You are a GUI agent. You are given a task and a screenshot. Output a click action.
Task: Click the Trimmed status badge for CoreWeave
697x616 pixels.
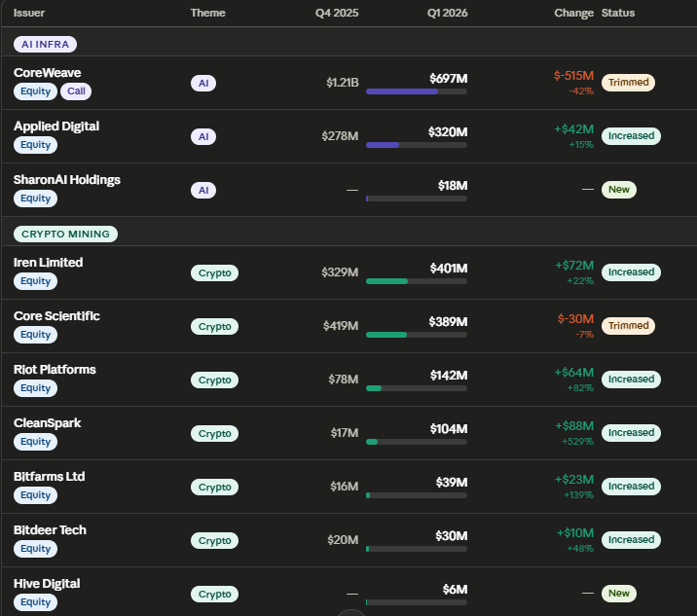pos(628,83)
